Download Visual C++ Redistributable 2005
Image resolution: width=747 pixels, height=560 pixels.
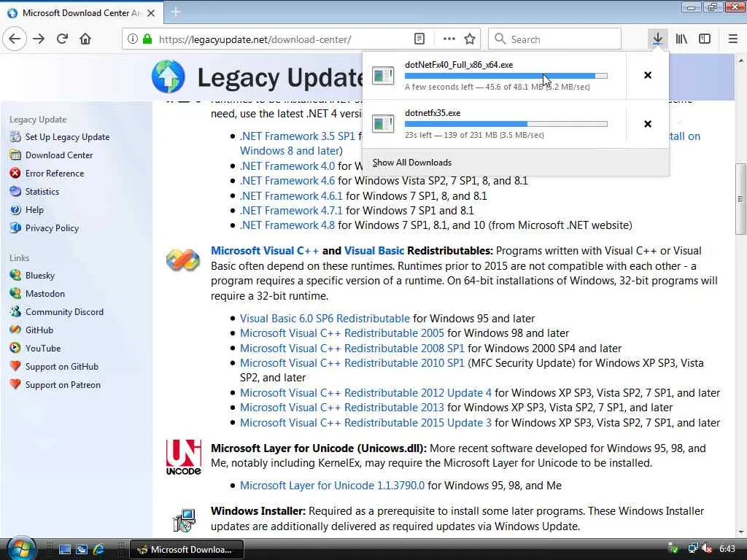(x=341, y=333)
